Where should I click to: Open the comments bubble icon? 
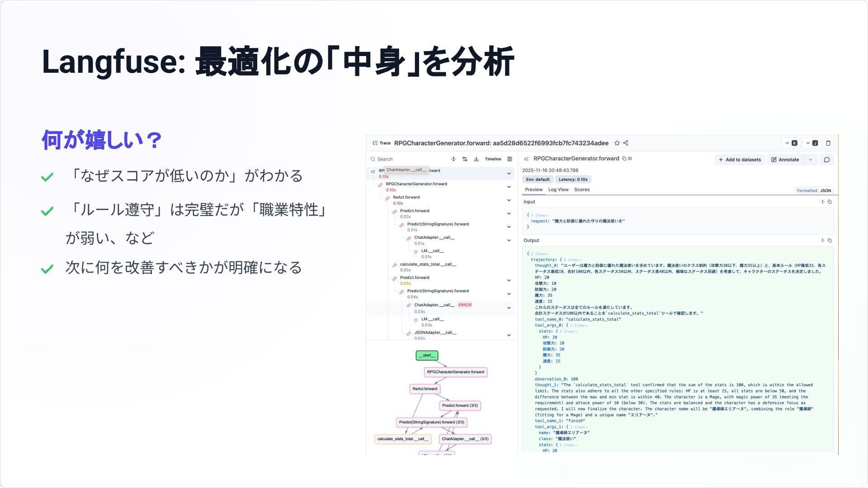[x=827, y=160]
